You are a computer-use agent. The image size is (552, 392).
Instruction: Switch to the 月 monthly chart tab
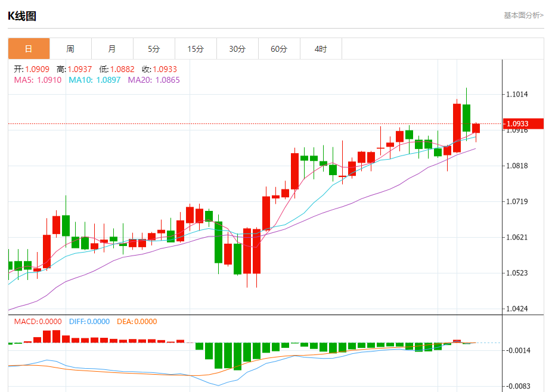(x=112, y=49)
